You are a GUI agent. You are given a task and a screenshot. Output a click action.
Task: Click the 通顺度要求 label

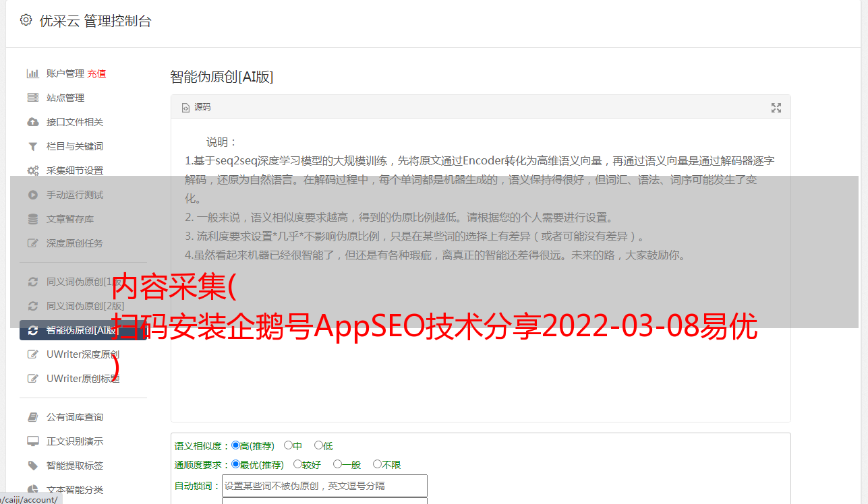[198, 465]
